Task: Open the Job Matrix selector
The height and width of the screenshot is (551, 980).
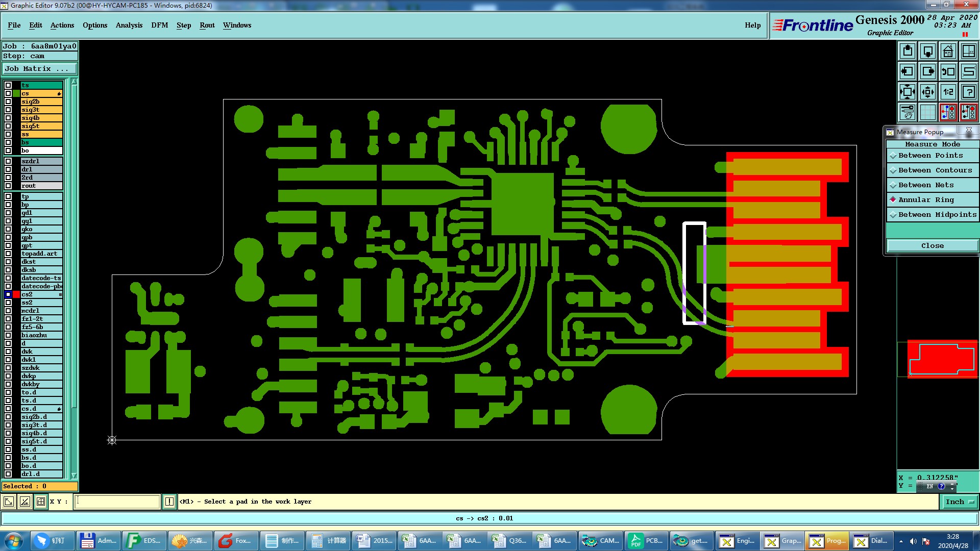Action: (40, 69)
